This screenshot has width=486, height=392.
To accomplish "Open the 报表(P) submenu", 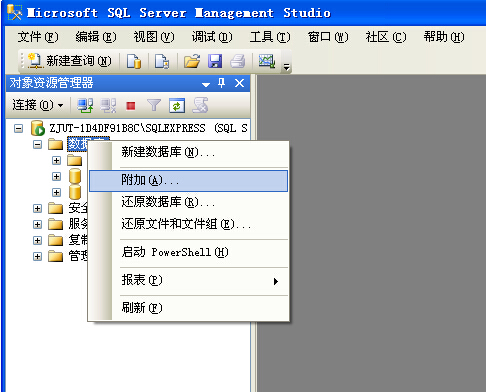I will pyautogui.click(x=188, y=280).
